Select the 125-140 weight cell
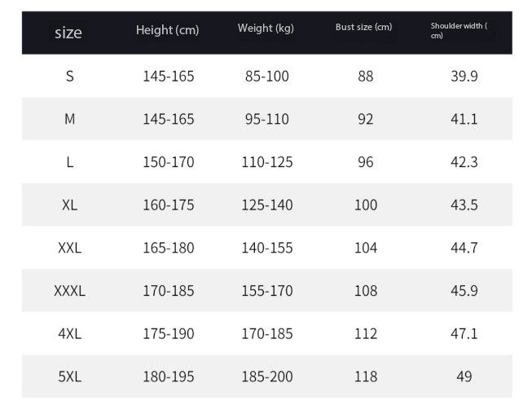 click(x=266, y=205)
